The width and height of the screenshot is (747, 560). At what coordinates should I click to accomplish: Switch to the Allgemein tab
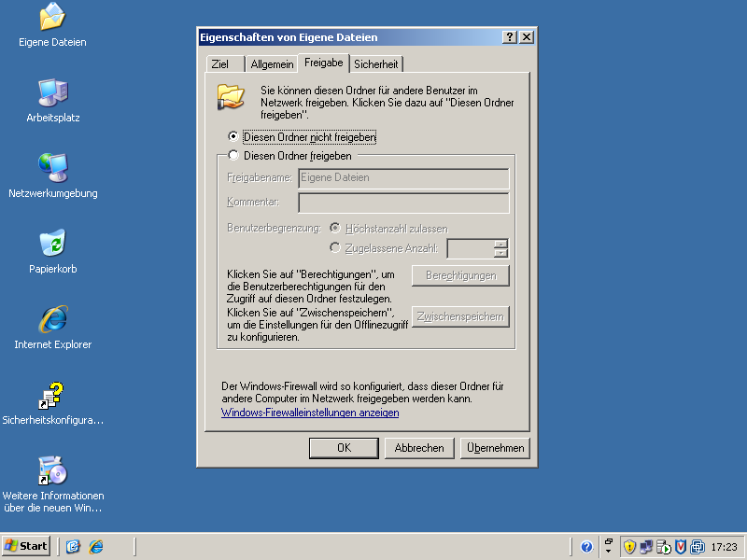coord(272,64)
